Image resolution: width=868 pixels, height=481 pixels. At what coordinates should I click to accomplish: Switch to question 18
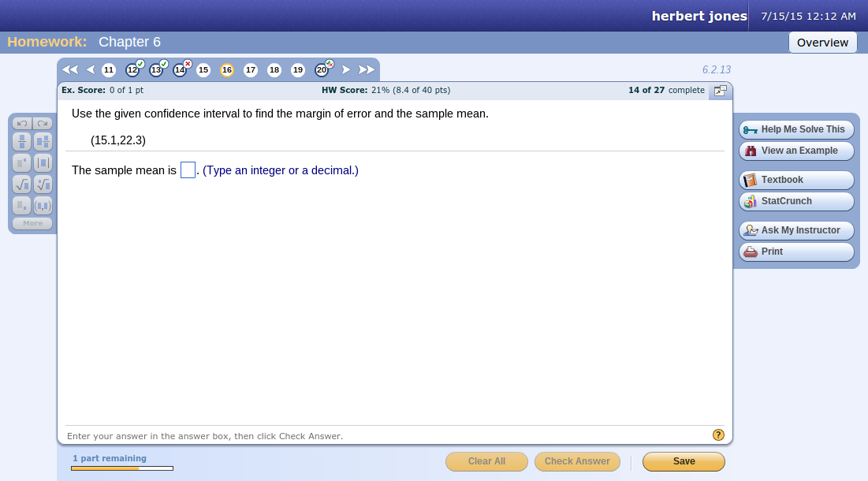pyautogui.click(x=274, y=70)
